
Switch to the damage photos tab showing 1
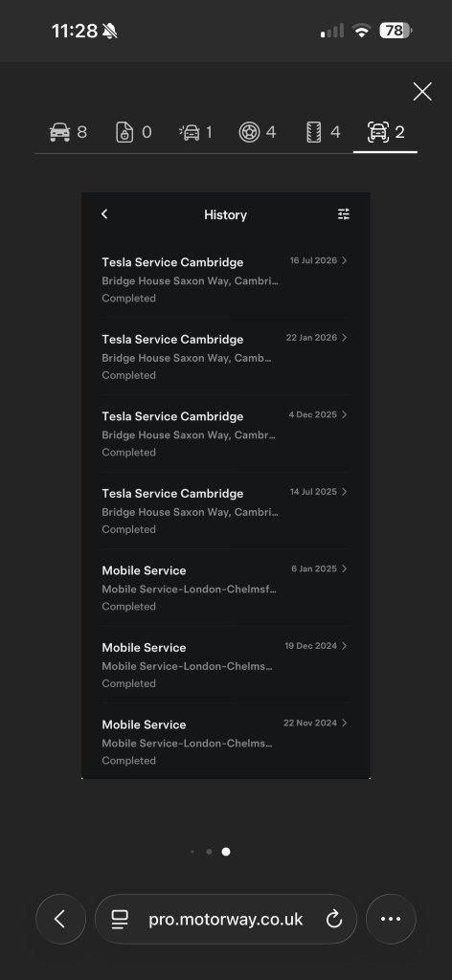tap(195, 132)
